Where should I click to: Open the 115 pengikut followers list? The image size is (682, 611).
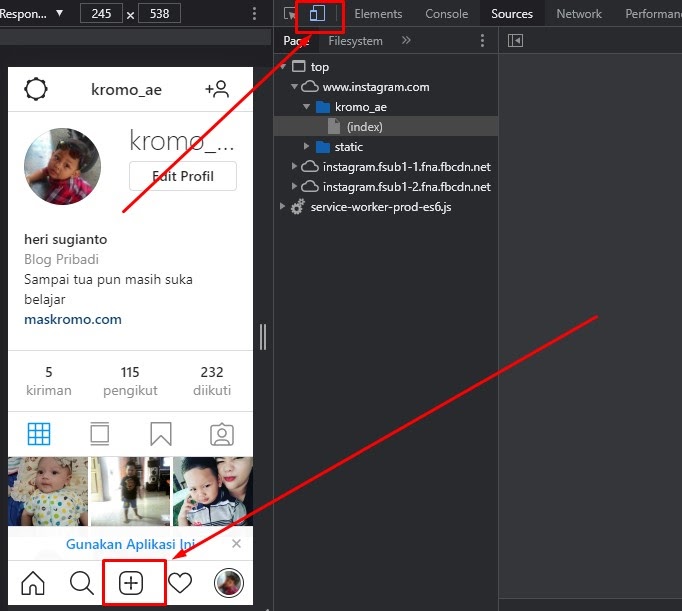pos(130,381)
